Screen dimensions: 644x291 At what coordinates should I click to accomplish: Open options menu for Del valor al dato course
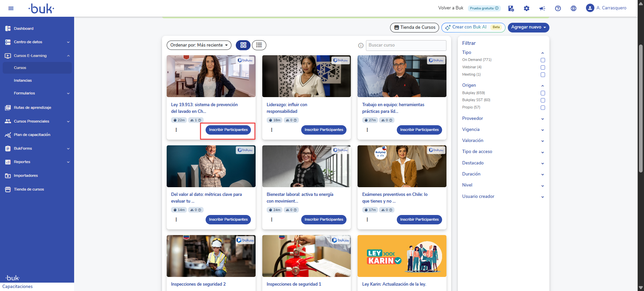coord(176,220)
